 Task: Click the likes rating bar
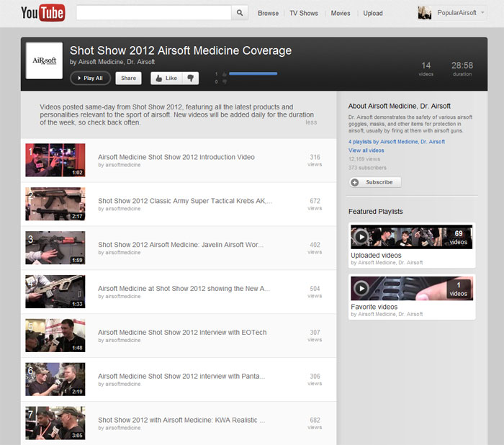tap(252, 73)
